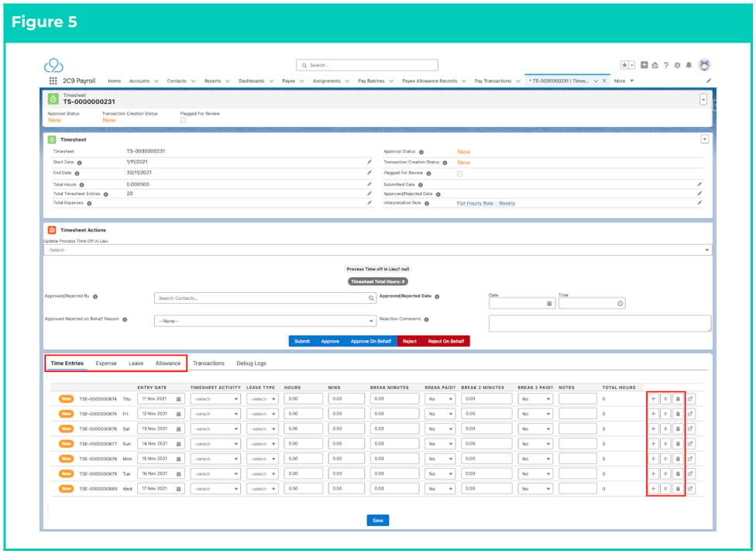This screenshot has width=756, height=554.
Task: Toggle Flagged For Review checkbox in Timesheet details
Action: pyautogui.click(x=459, y=174)
